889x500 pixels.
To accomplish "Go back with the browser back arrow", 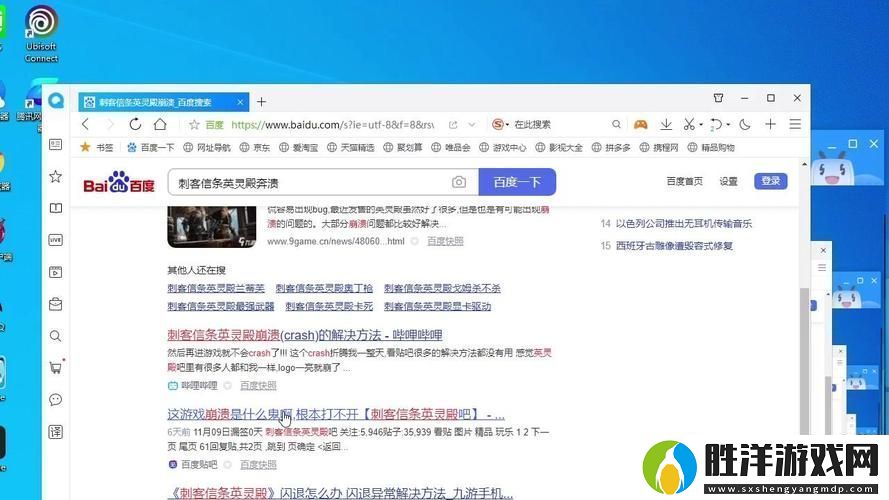I will pyautogui.click(x=86, y=124).
